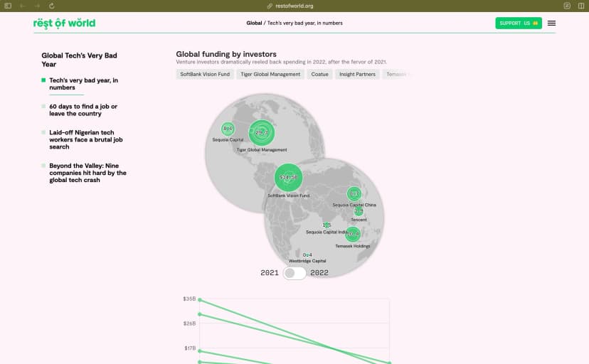Open 60 days to find a job article
The height and width of the screenshot is (364, 589).
pos(83,110)
